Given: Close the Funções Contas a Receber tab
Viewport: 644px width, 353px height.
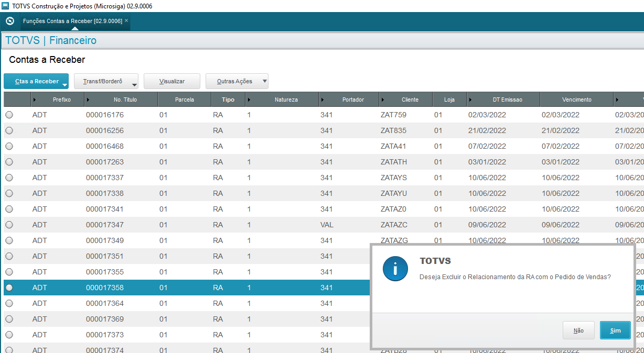Looking at the screenshot, I should click(x=126, y=20).
